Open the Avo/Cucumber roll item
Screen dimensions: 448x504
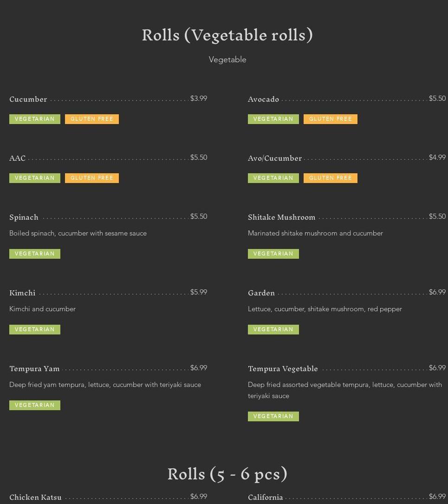click(275, 158)
